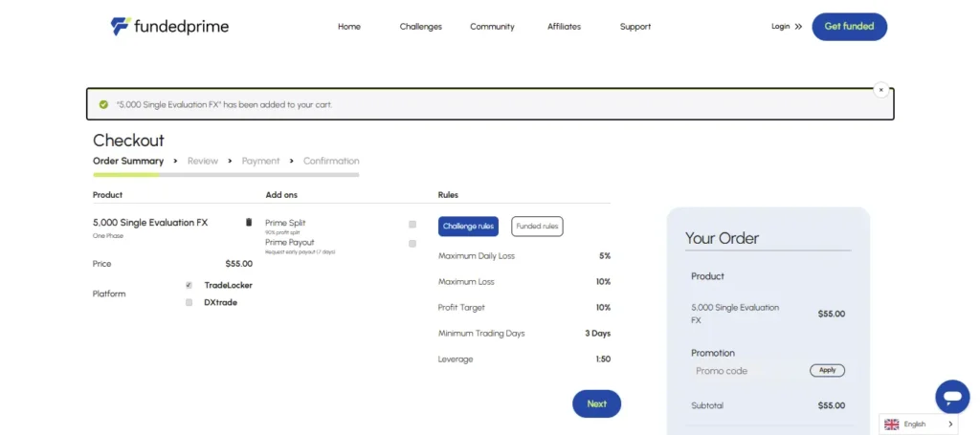
Task: Click the Profit Target label
Action: click(x=461, y=308)
